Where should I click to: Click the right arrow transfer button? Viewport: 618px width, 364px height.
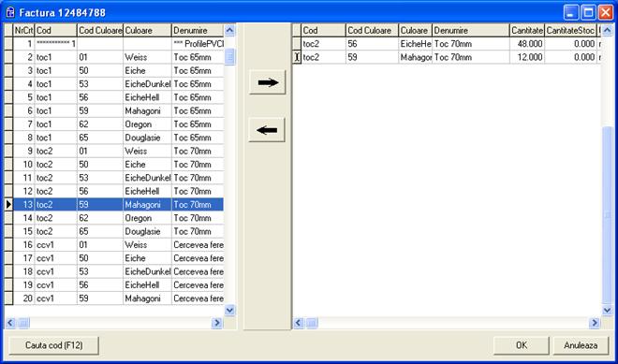(267, 82)
